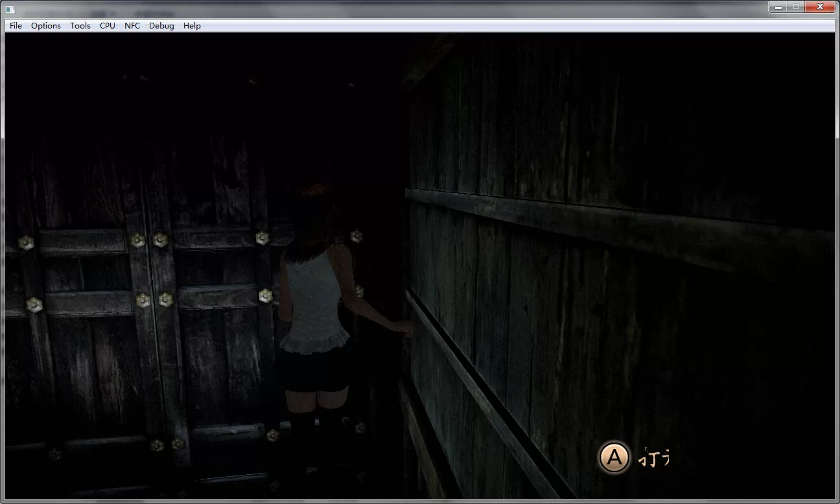Open the Help menu
The width and height of the screenshot is (840, 504).
pos(192,26)
